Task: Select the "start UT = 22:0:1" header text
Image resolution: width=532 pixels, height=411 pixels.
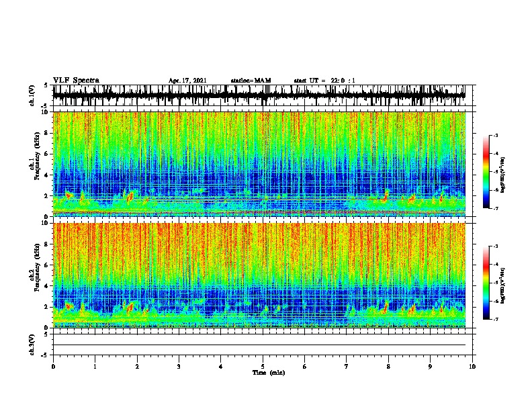Action: [324, 81]
